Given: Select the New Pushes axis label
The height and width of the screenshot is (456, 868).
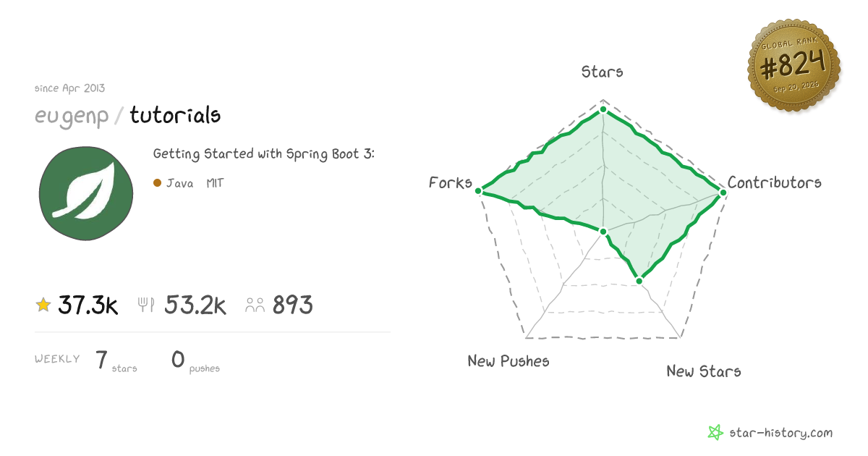Looking at the screenshot, I should click(x=509, y=360).
